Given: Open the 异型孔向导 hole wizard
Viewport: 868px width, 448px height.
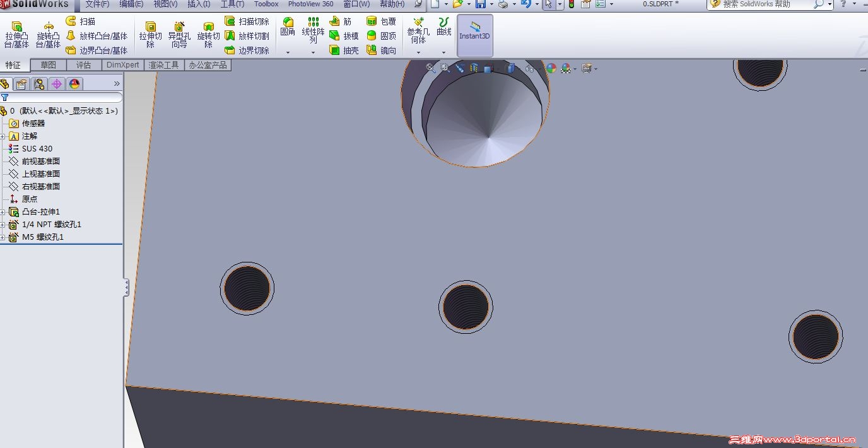Looking at the screenshot, I should [x=179, y=35].
